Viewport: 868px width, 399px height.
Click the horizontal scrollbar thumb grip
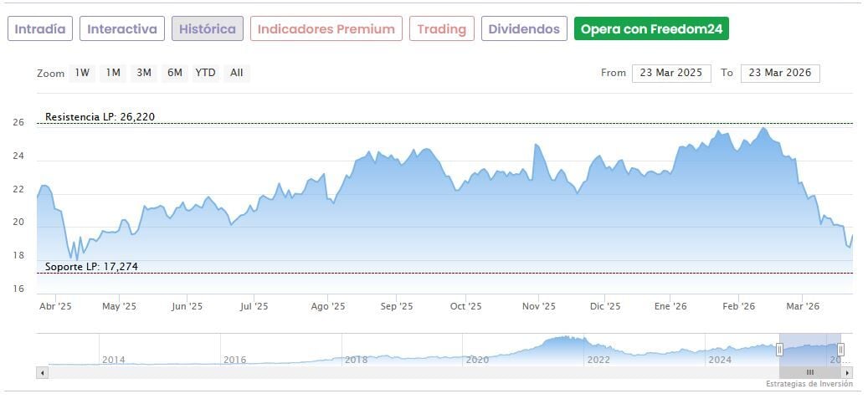click(x=809, y=372)
